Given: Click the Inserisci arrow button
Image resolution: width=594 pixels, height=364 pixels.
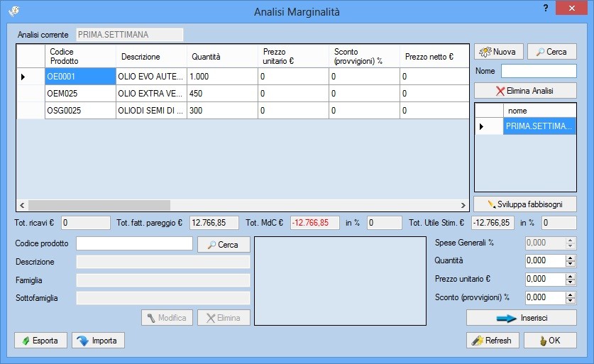Looking at the screenshot, I should (x=521, y=318).
